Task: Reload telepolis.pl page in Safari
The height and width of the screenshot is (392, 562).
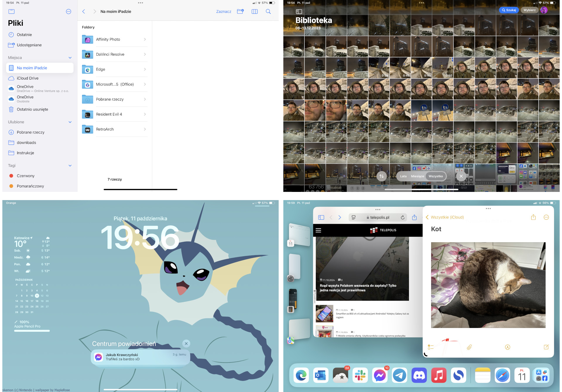Action: tap(402, 217)
